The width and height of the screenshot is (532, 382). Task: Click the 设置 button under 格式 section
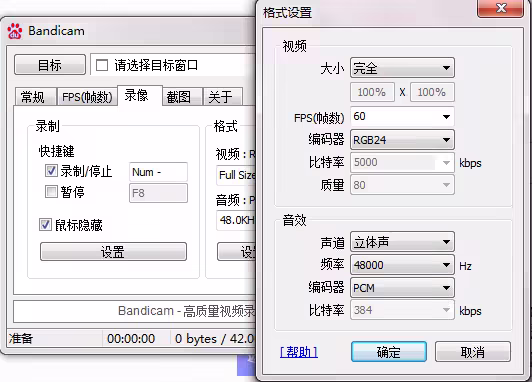click(x=237, y=252)
